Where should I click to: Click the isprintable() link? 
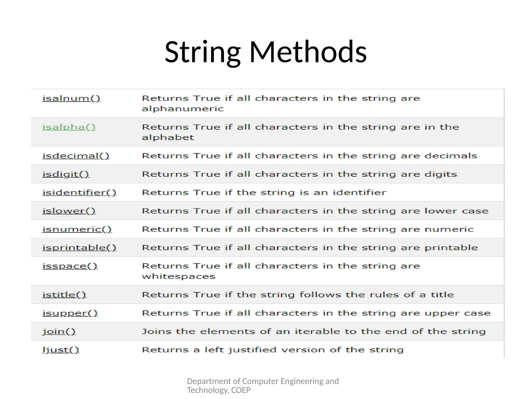79,248
